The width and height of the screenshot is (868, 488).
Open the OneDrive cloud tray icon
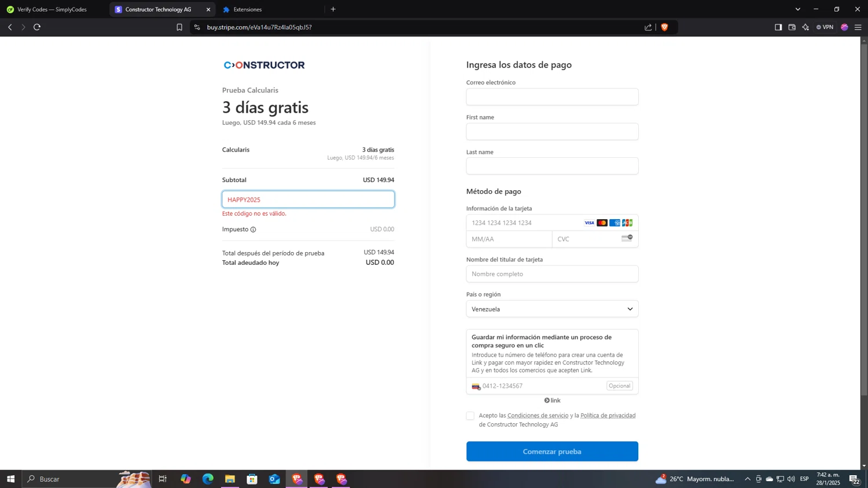click(769, 479)
